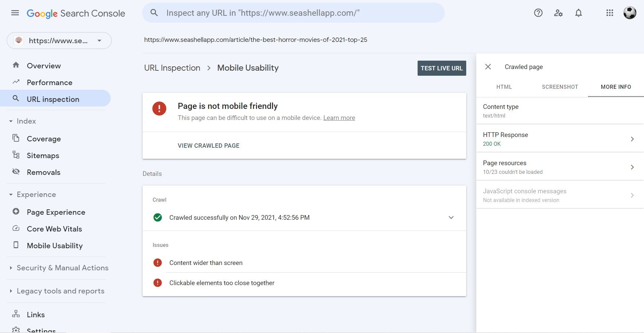The image size is (644, 333).
Task: Click the Core Web Vitals icon
Action: click(16, 228)
